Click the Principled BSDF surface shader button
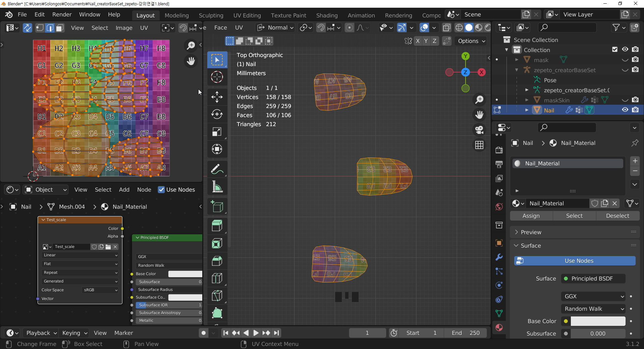The width and height of the screenshot is (644, 349). tap(593, 279)
